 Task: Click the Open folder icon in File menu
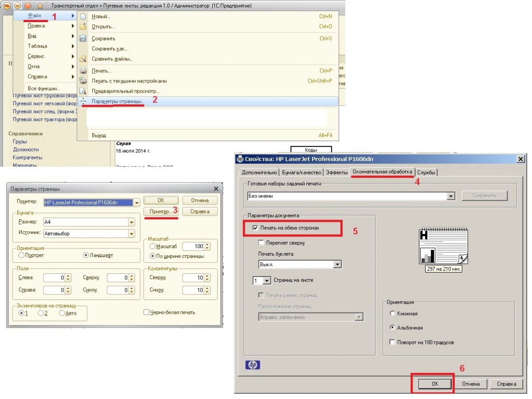point(83,27)
